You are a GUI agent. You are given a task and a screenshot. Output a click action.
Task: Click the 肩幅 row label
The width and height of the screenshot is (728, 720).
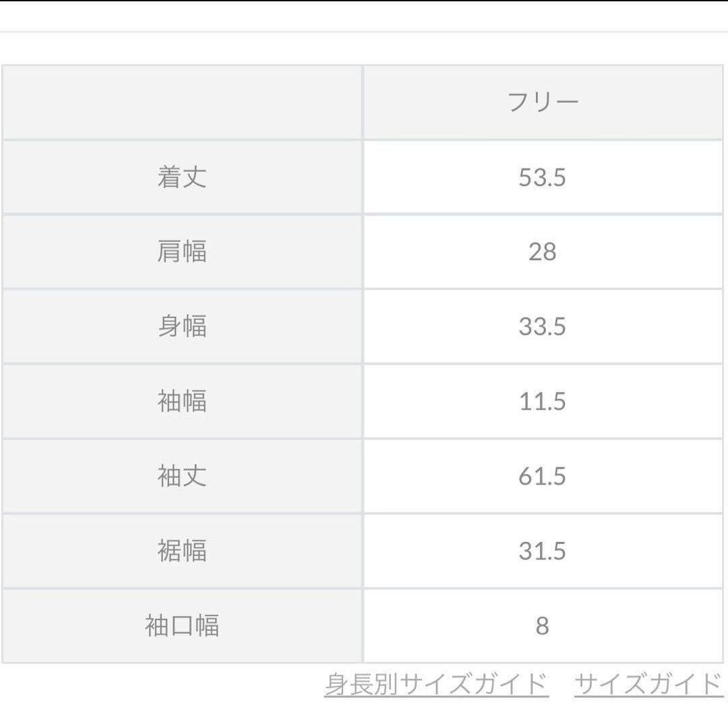coord(182,252)
